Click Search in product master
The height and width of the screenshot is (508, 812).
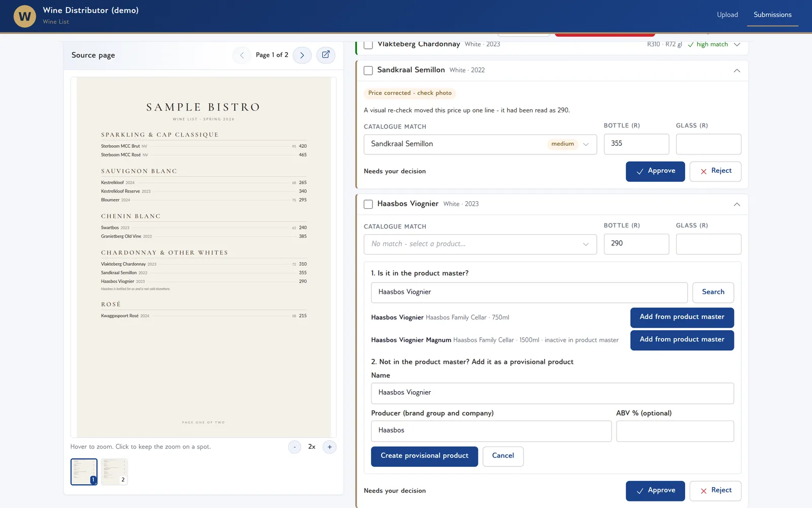(713, 292)
